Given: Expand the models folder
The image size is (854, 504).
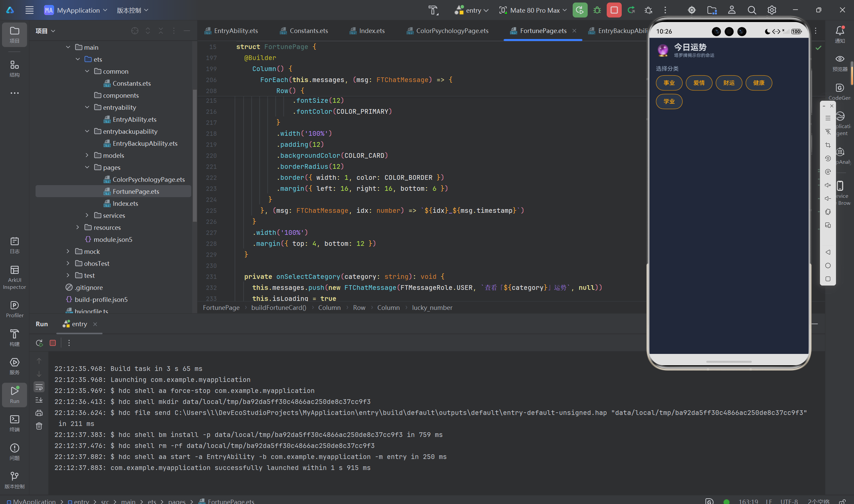Looking at the screenshot, I should click(87, 155).
